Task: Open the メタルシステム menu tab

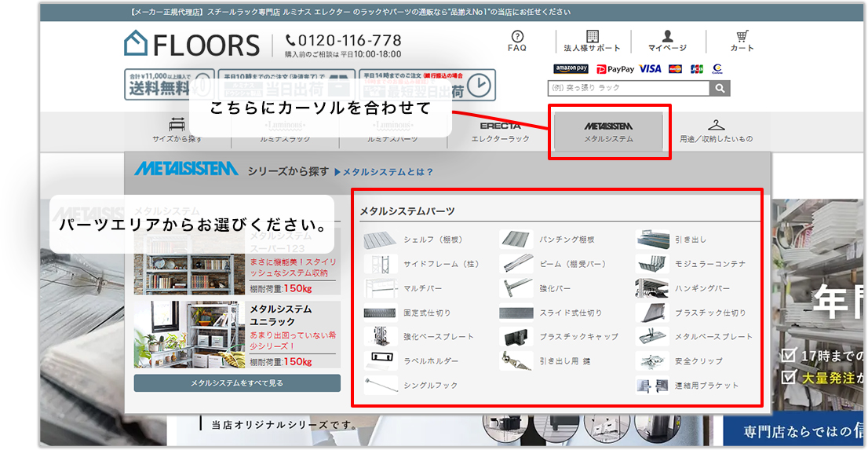Action: tap(608, 131)
